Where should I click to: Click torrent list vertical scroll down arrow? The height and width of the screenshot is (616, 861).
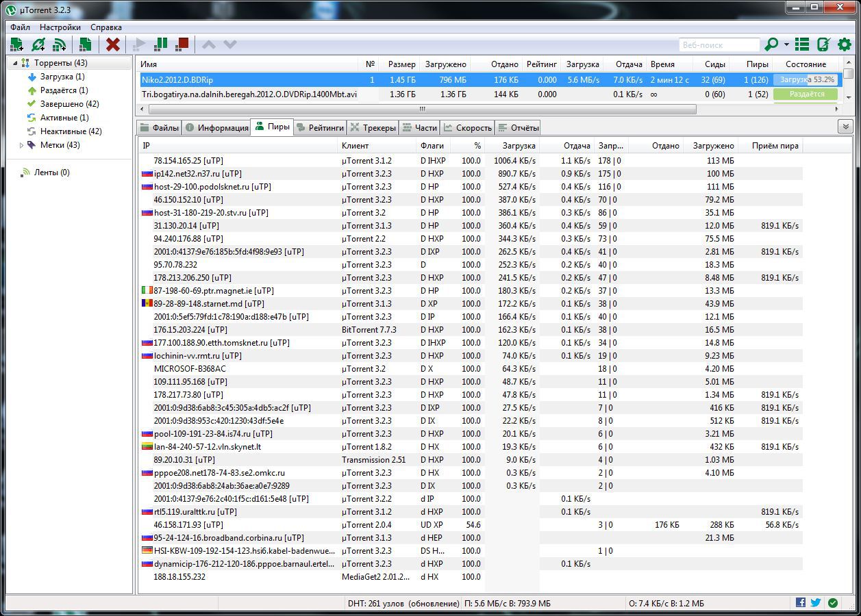(x=849, y=97)
